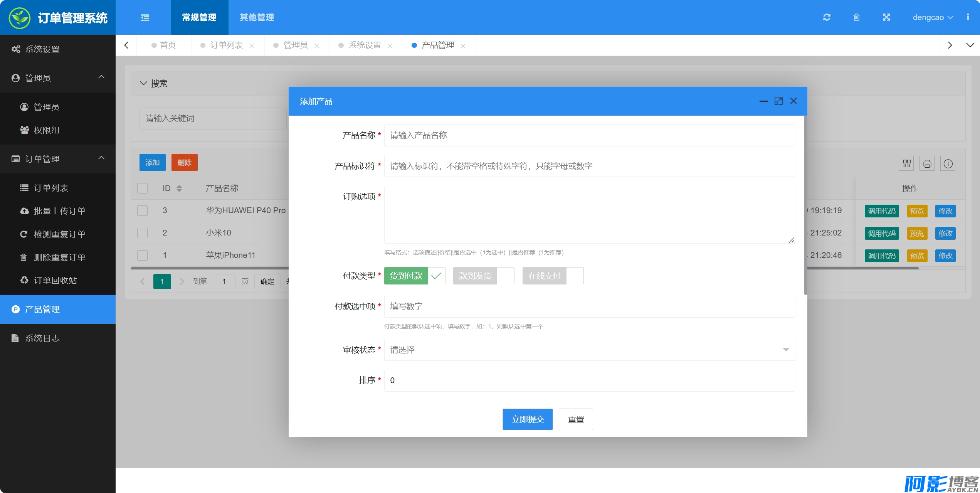Image resolution: width=980 pixels, height=493 pixels.
Task: Toggle the 货到付款 payment checkbox
Action: (415, 276)
